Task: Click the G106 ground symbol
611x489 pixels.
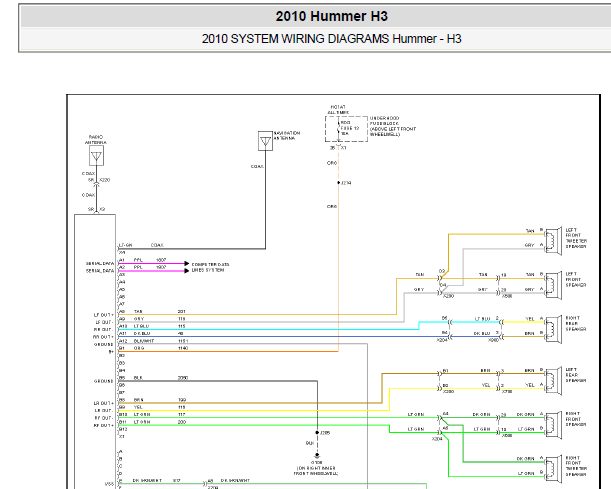Action: [x=317, y=456]
